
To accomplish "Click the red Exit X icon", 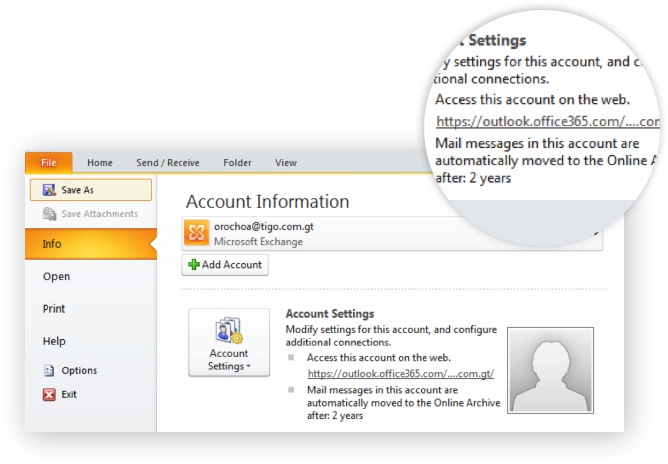I will 48,394.
